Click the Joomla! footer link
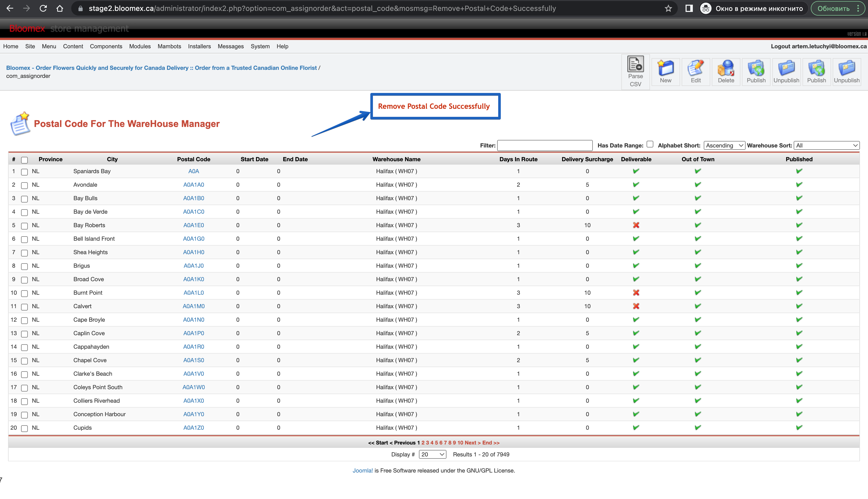 pyautogui.click(x=363, y=470)
